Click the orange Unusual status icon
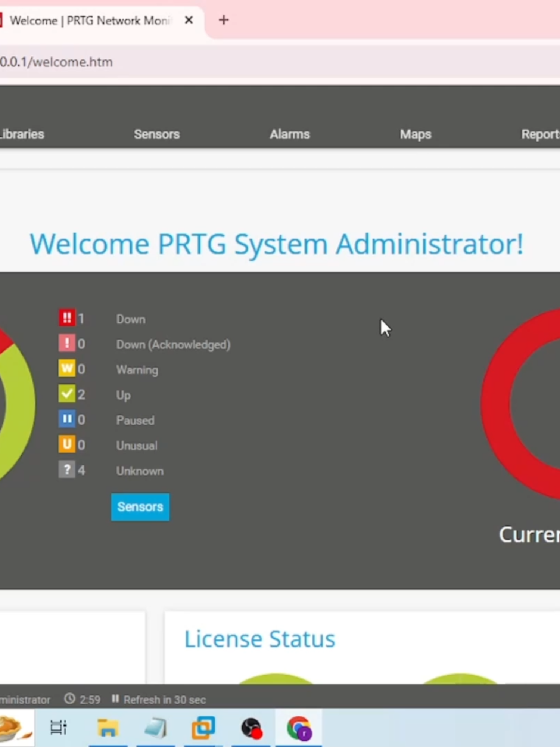Screen dimensions: 560x747 click(x=67, y=444)
